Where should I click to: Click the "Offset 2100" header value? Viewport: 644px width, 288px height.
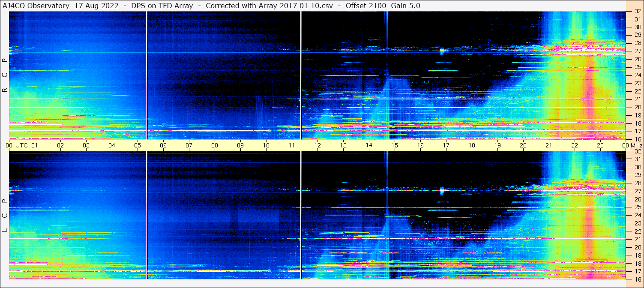pyautogui.click(x=366, y=6)
